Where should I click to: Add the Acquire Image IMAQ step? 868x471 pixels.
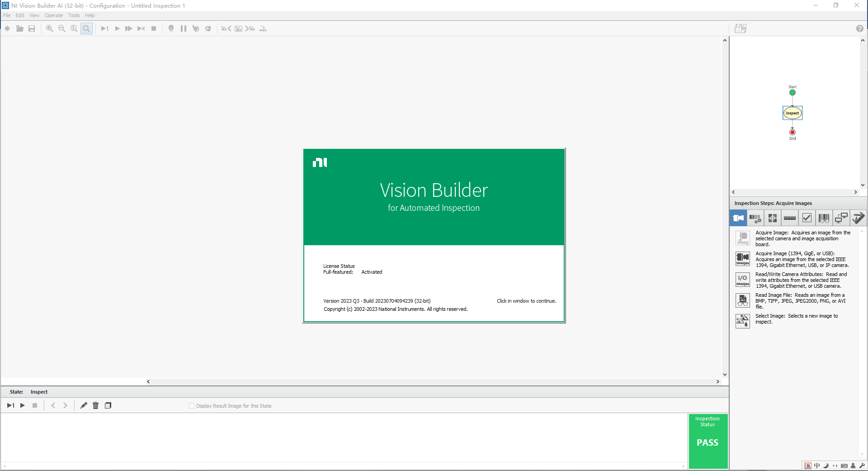(x=743, y=238)
